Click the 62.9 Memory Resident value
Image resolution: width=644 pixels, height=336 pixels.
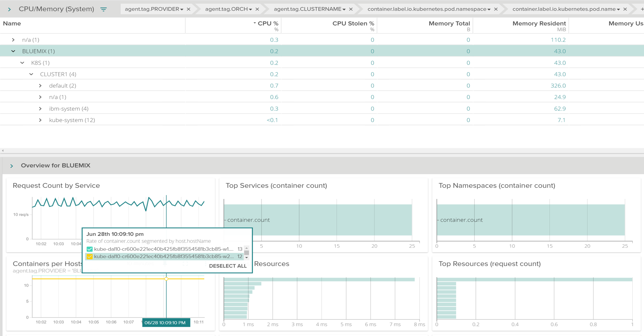(x=560, y=109)
